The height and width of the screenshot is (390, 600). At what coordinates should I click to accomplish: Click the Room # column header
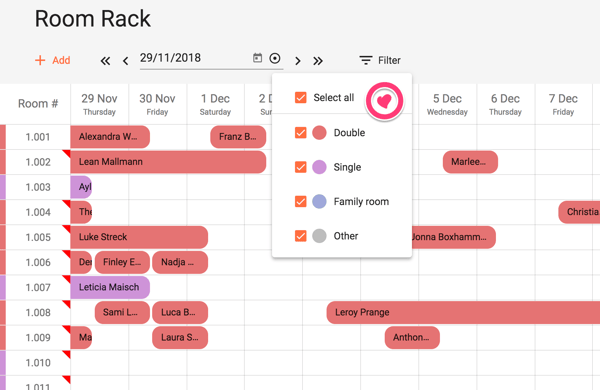(38, 104)
